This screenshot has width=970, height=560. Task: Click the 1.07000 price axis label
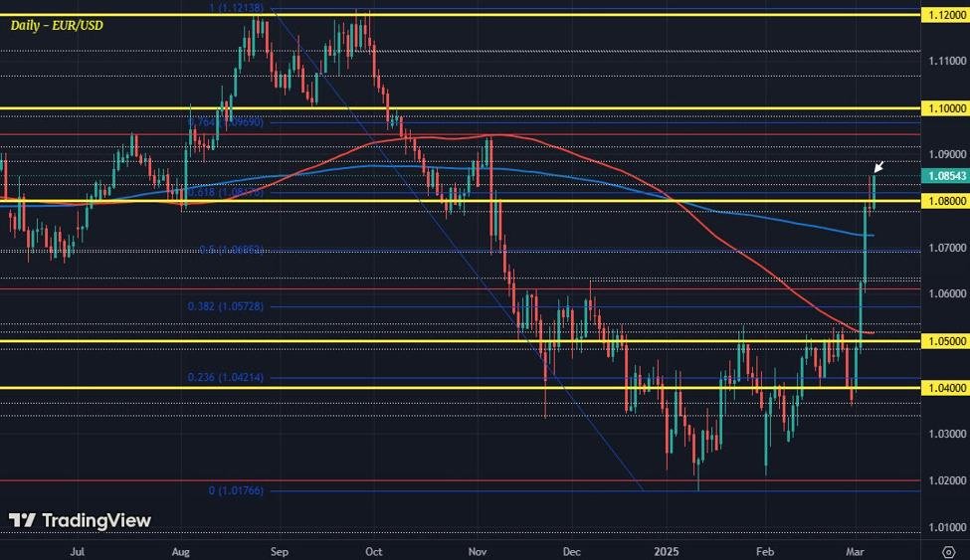(941, 248)
